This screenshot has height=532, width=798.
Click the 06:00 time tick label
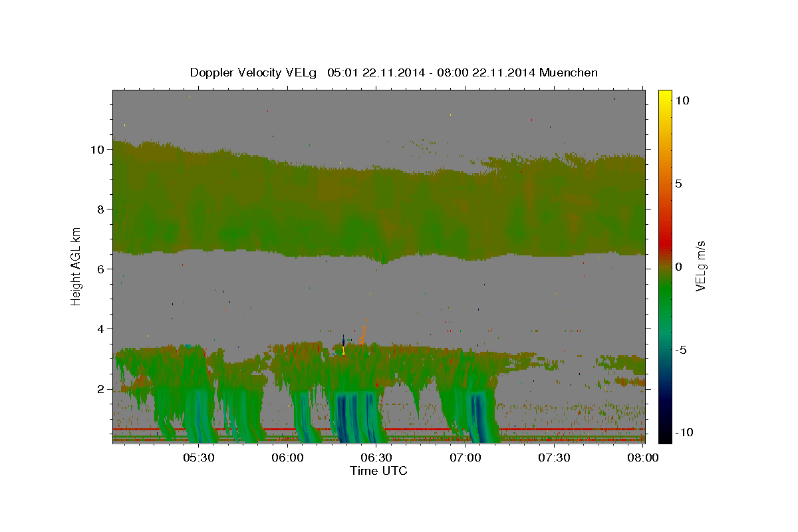pyautogui.click(x=287, y=458)
